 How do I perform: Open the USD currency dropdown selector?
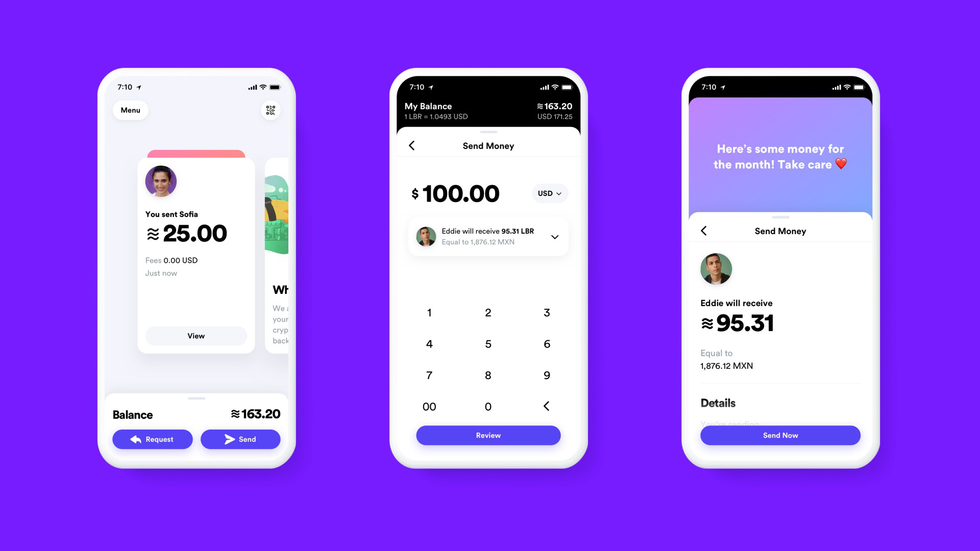549,194
